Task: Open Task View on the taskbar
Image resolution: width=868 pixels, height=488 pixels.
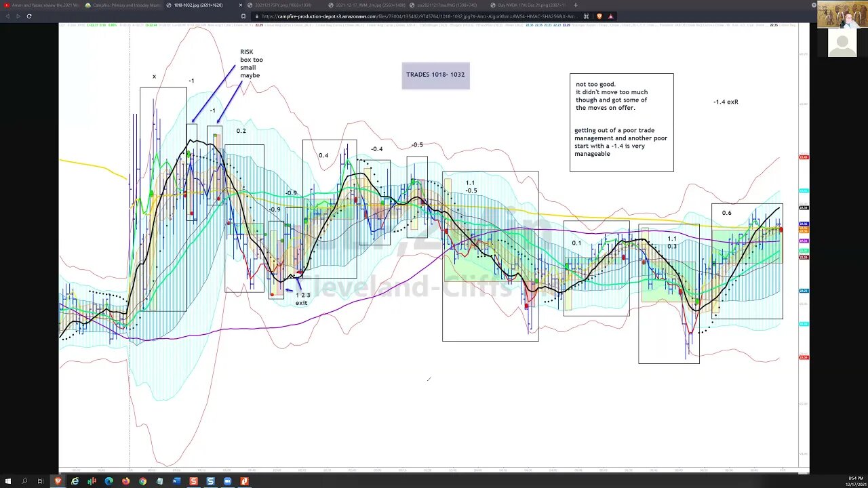Action: (41, 481)
